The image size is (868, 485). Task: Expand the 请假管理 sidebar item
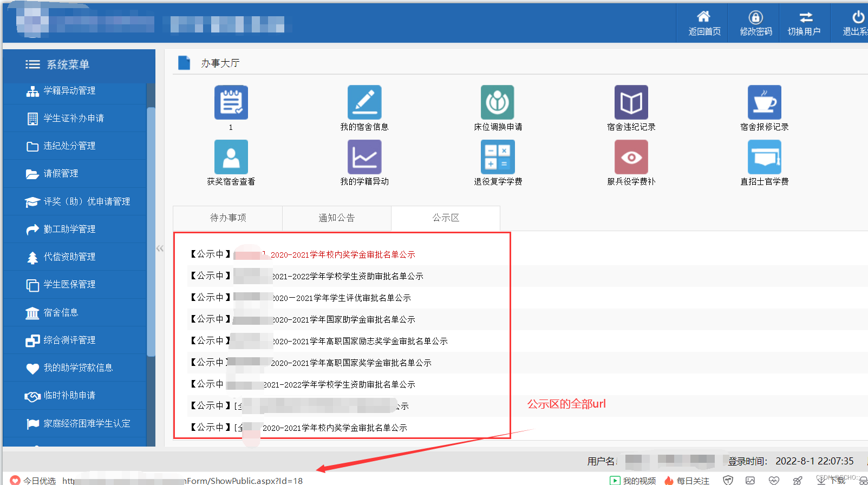coord(61,174)
